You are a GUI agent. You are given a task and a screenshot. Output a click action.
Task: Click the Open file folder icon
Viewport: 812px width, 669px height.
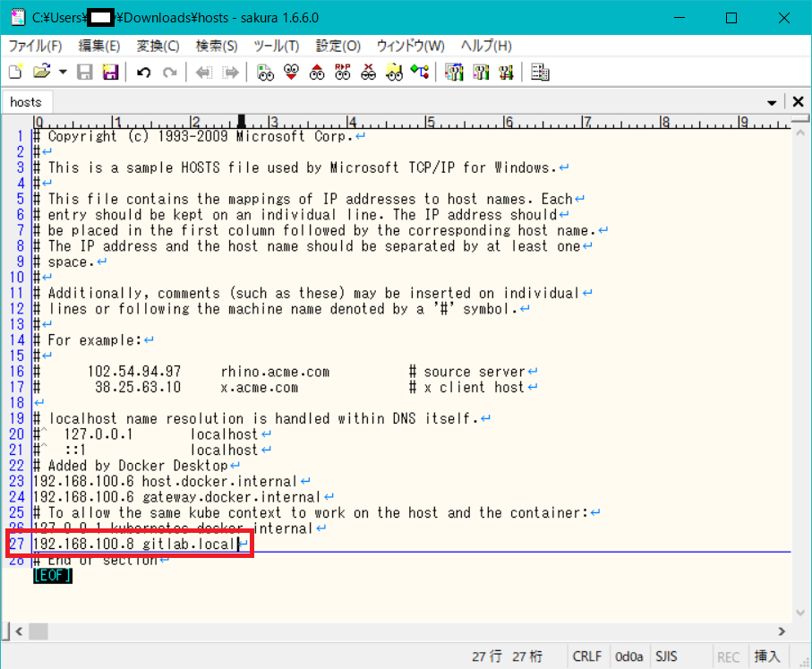click(x=42, y=72)
